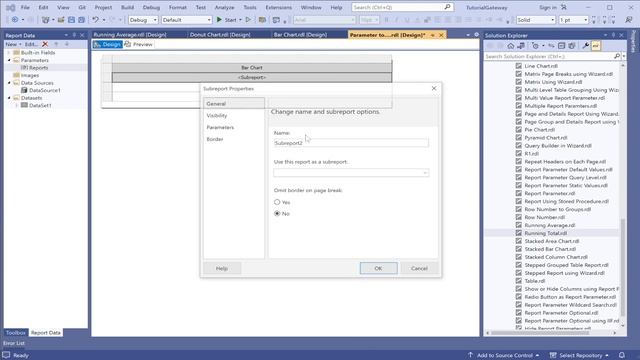Click the Start Without Debugging icon
Viewport: 640px width, 360px height.
(248, 20)
